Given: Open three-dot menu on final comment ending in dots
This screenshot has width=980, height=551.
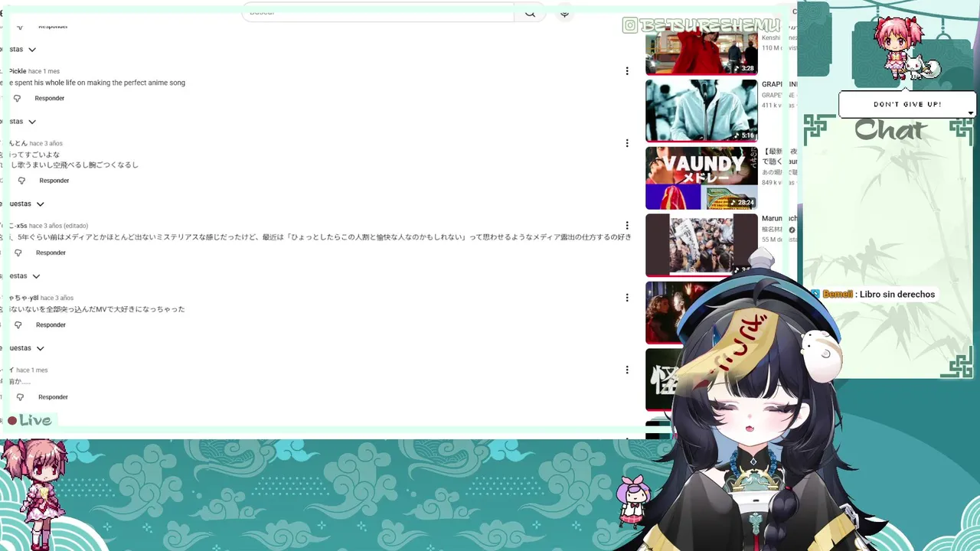Looking at the screenshot, I should click(627, 370).
